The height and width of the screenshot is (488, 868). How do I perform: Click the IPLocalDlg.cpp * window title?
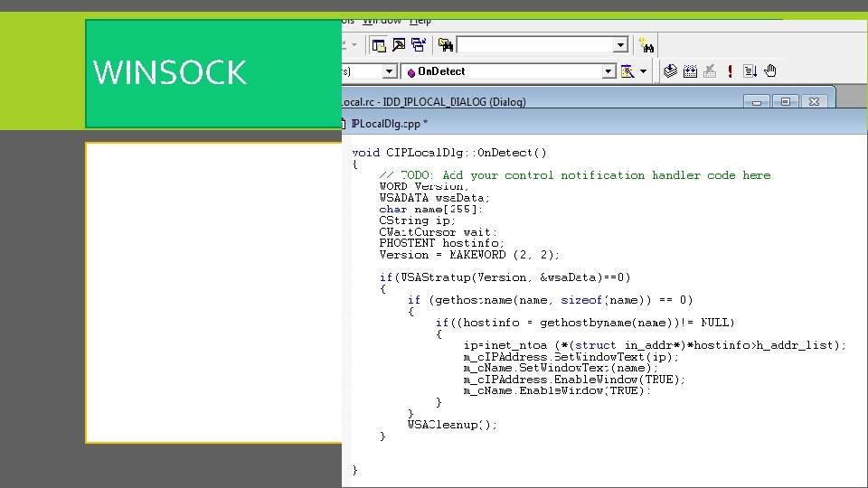tap(390, 124)
